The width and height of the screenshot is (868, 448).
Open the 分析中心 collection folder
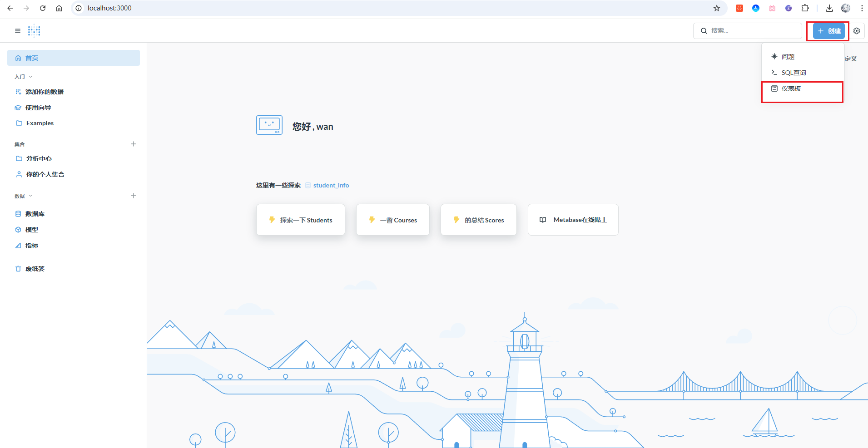39,158
